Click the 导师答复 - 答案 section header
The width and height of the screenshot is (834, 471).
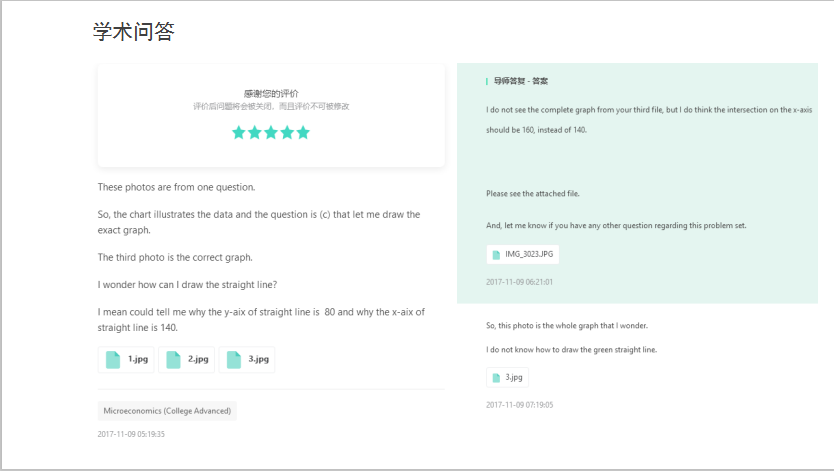tap(520, 81)
